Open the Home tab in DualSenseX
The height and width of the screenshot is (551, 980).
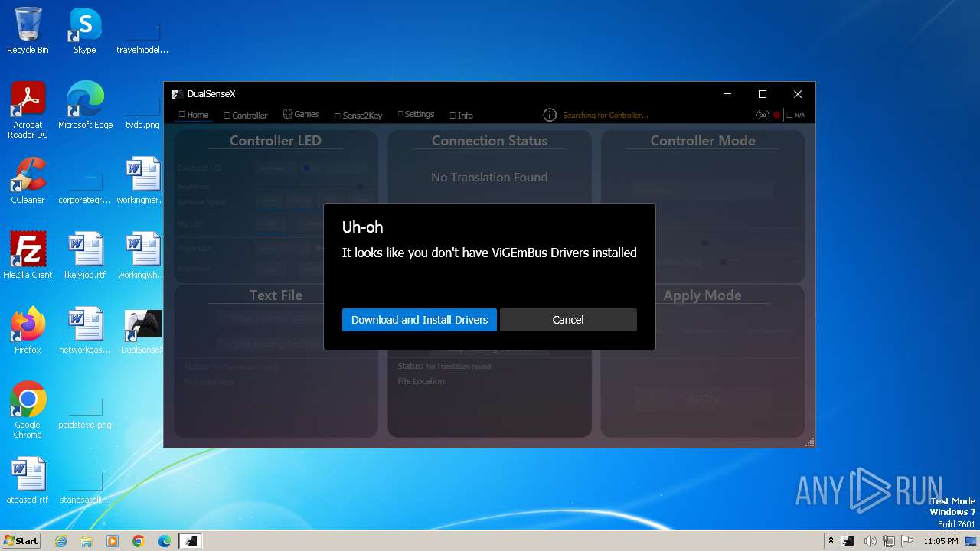coord(194,115)
